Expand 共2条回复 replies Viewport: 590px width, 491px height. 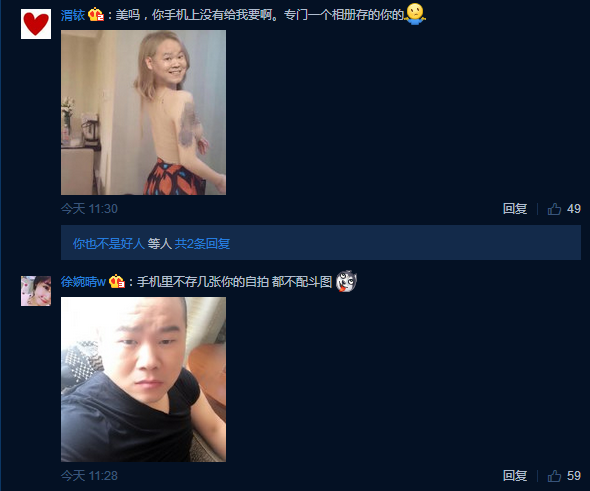(x=202, y=243)
